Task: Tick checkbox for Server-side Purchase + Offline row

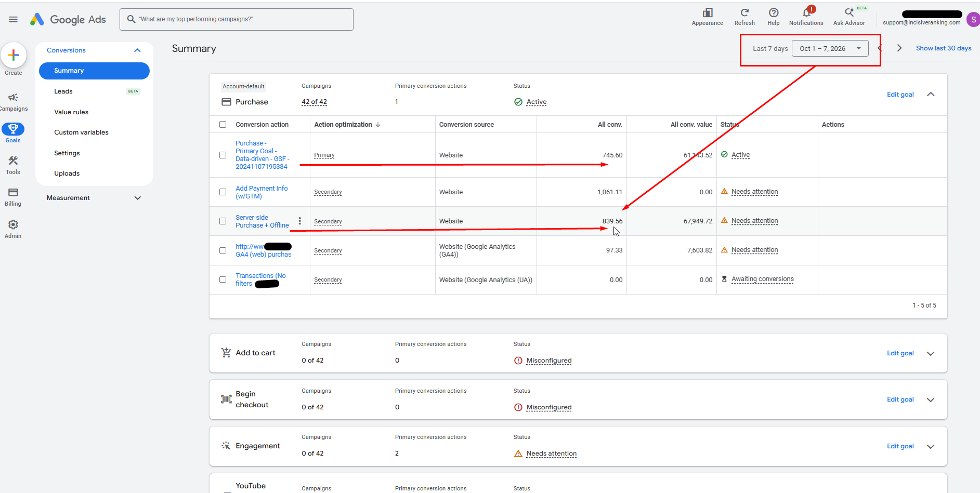Action: (223, 221)
